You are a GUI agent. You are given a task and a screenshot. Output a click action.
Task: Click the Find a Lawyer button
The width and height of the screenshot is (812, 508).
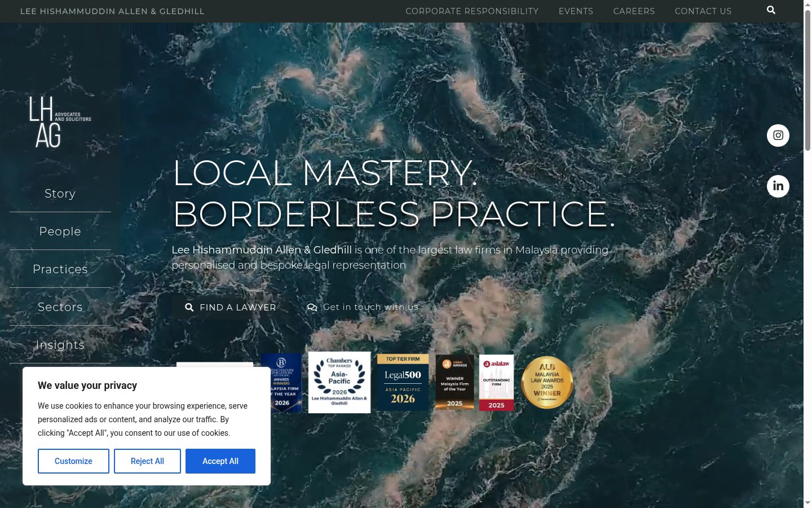point(231,307)
